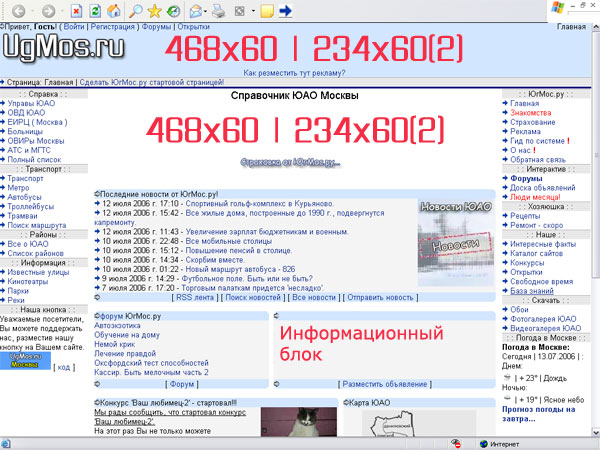Open Кинотеатры in Информация section
The height and width of the screenshot is (450, 600).
(x=28, y=281)
